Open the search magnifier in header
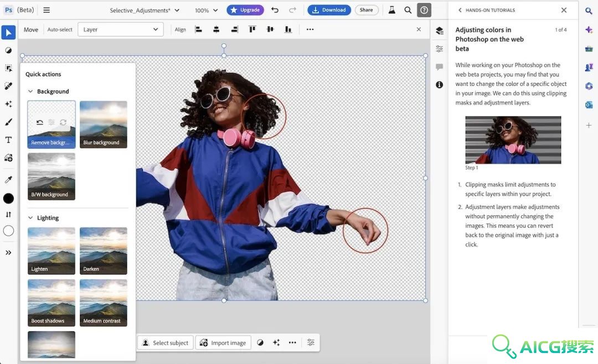598x364 pixels. 408,10
